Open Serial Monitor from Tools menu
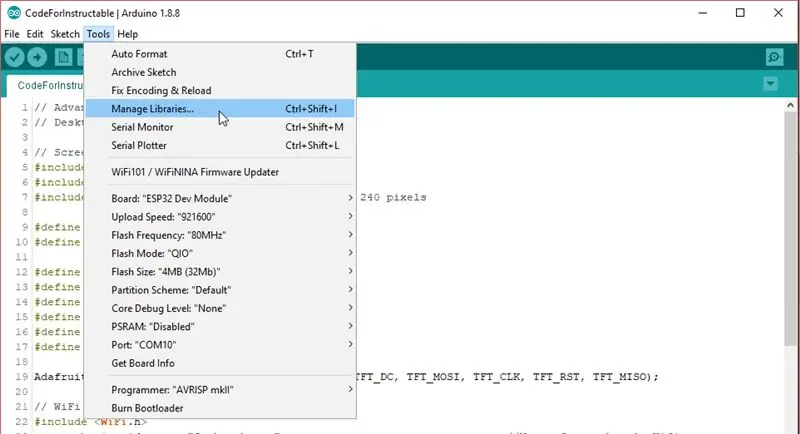Viewport: 800px width, 434px height. [x=220, y=127]
